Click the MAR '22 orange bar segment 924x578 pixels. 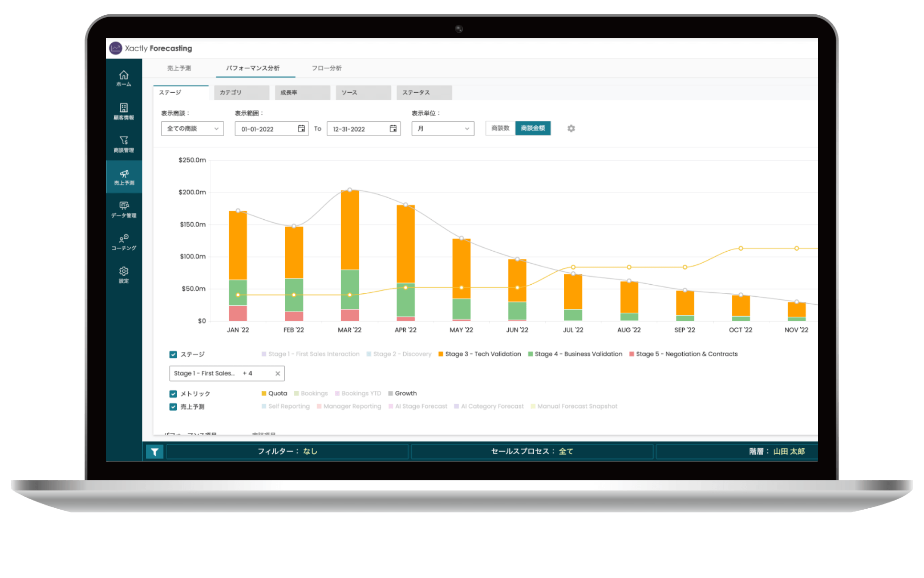[350, 230]
